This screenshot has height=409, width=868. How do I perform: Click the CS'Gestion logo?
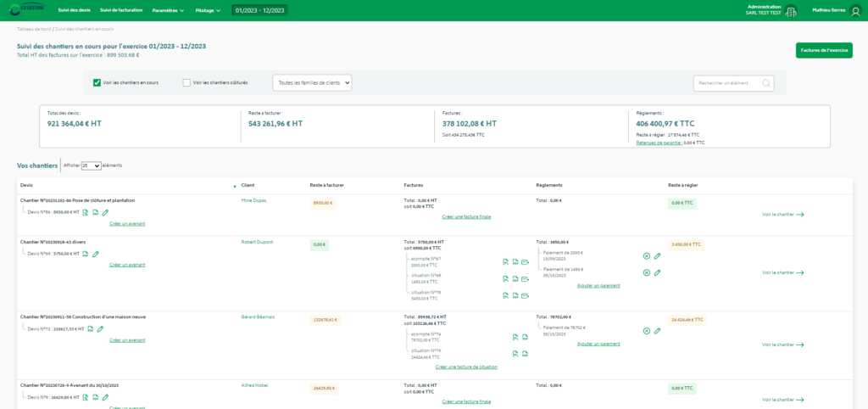26,10
